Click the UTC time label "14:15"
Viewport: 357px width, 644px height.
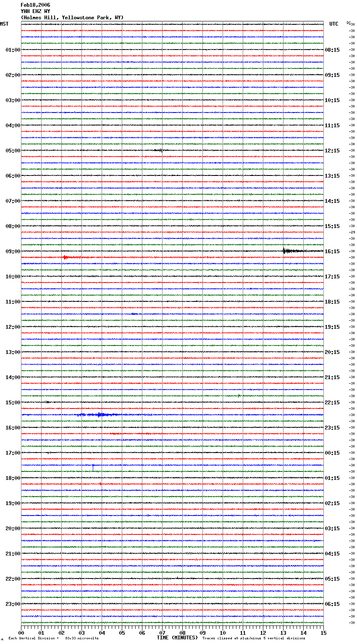332,201
